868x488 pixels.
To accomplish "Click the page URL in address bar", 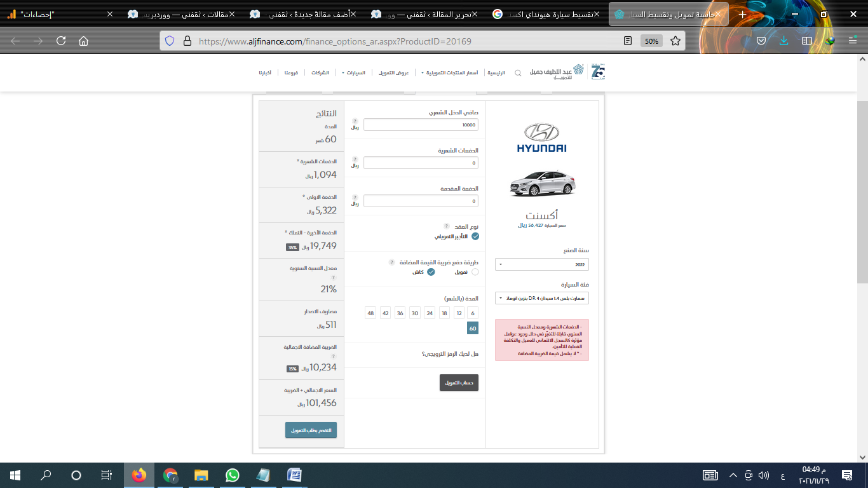I will point(335,41).
